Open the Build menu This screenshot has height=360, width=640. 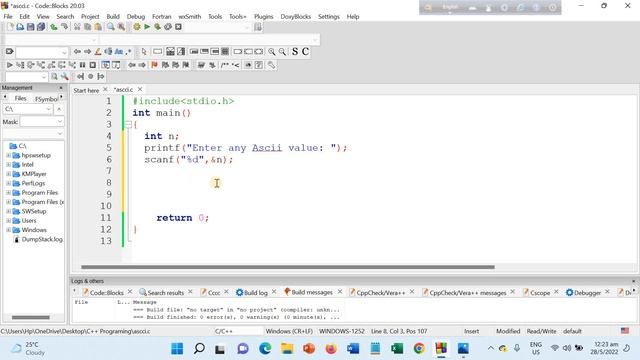tap(113, 17)
